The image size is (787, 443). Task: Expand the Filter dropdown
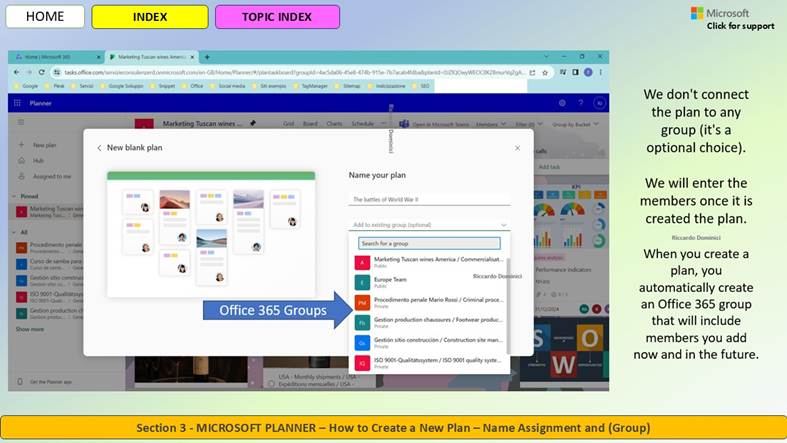pyautogui.click(x=529, y=124)
